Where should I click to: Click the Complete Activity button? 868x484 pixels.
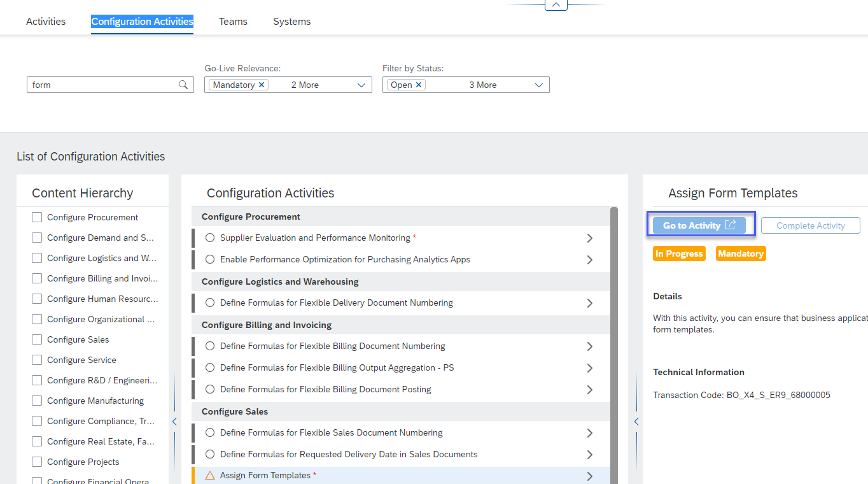tap(810, 225)
